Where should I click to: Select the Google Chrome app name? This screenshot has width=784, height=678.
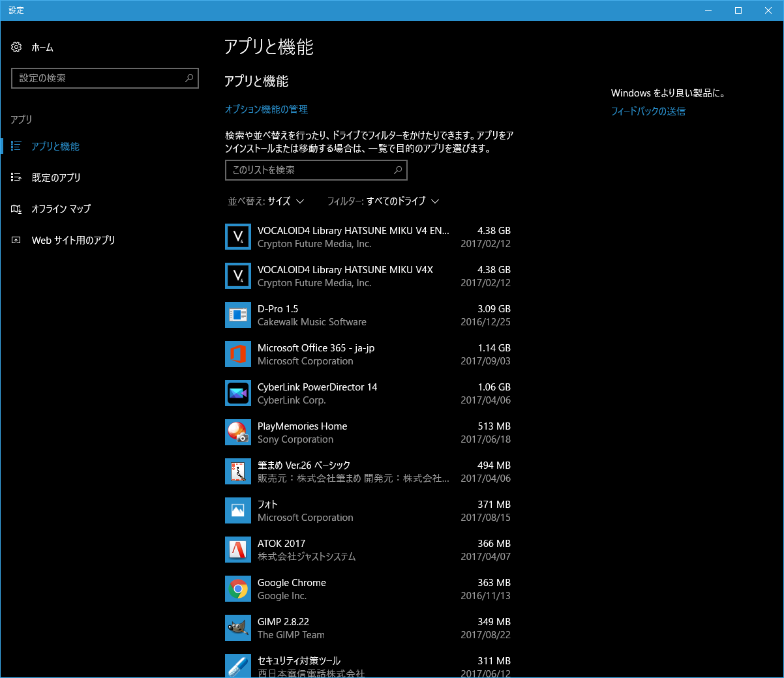coord(292,583)
